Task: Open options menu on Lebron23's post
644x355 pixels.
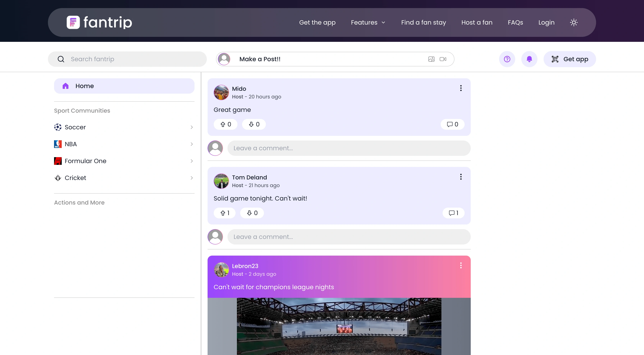Action: pyautogui.click(x=461, y=265)
